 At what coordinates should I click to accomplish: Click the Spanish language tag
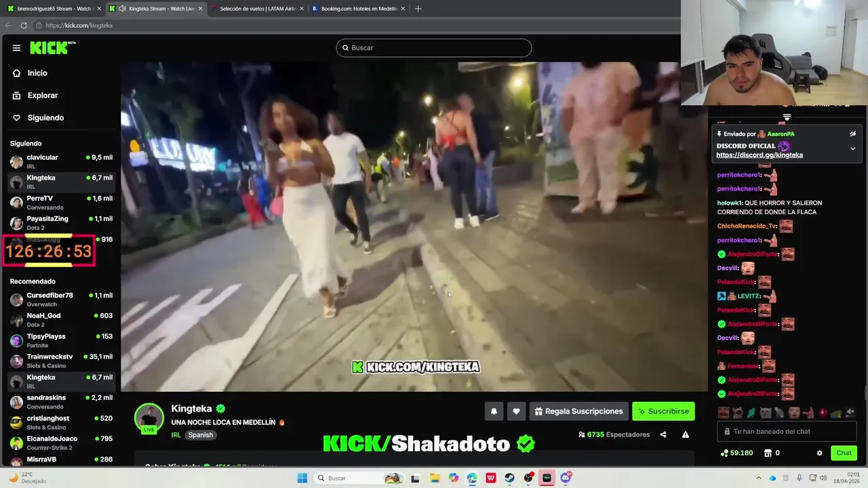click(201, 435)
